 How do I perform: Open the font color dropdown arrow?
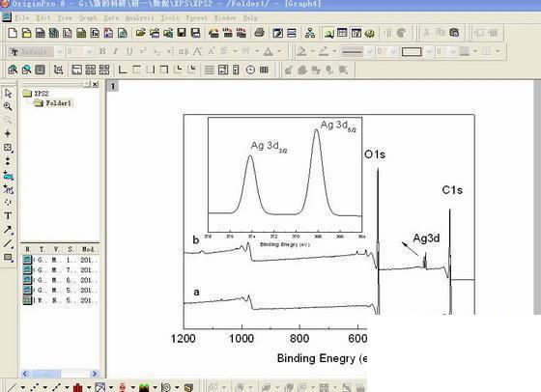tap(279, 52)
